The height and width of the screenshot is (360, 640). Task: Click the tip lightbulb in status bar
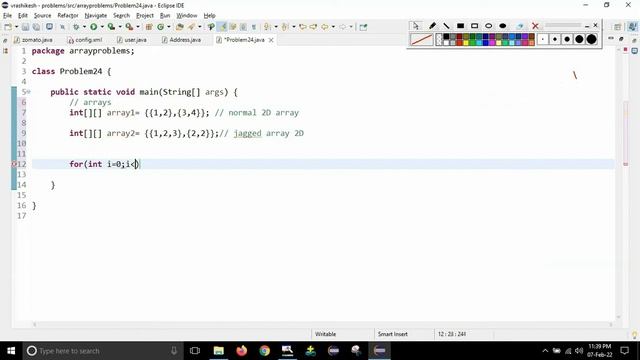(635, 335)
